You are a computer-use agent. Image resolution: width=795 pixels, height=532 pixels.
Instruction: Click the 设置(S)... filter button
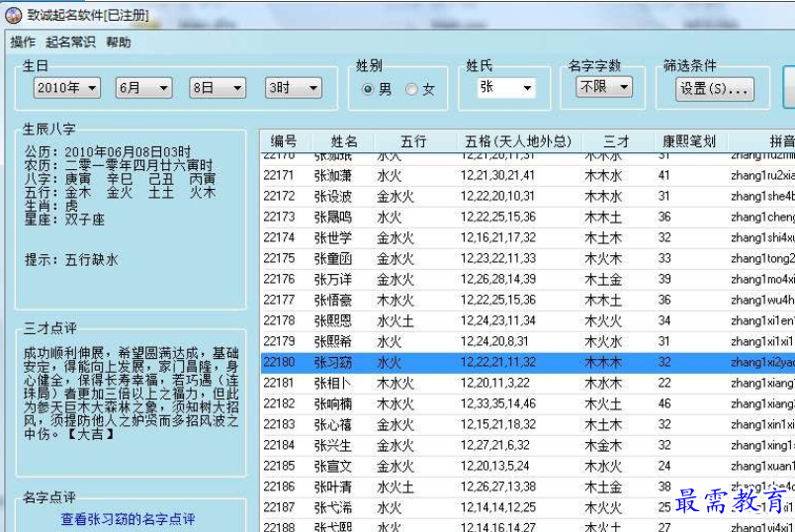click(x=715, y=89)
